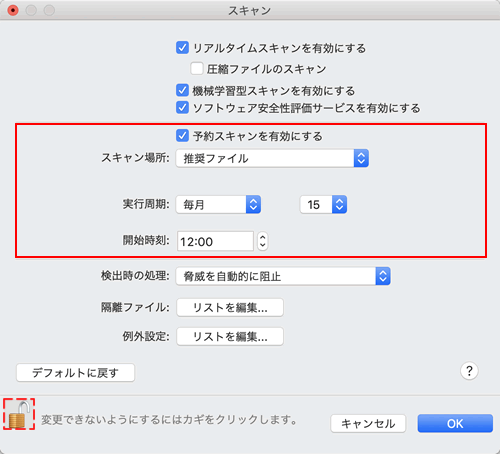Click the padlock icon to lock settings
500x454 pixels.
pyautogui.click(x=19, y=414)
